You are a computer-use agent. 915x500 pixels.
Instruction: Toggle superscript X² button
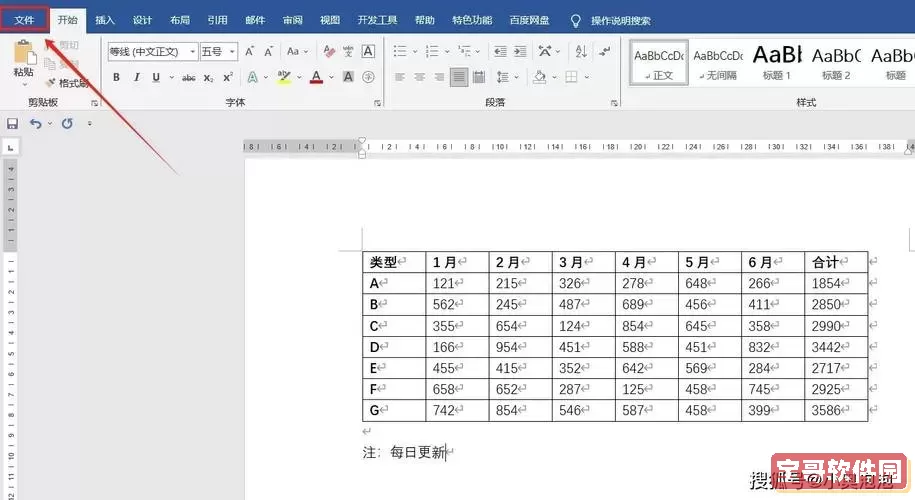pyautogui.click(x=228, y=77)
